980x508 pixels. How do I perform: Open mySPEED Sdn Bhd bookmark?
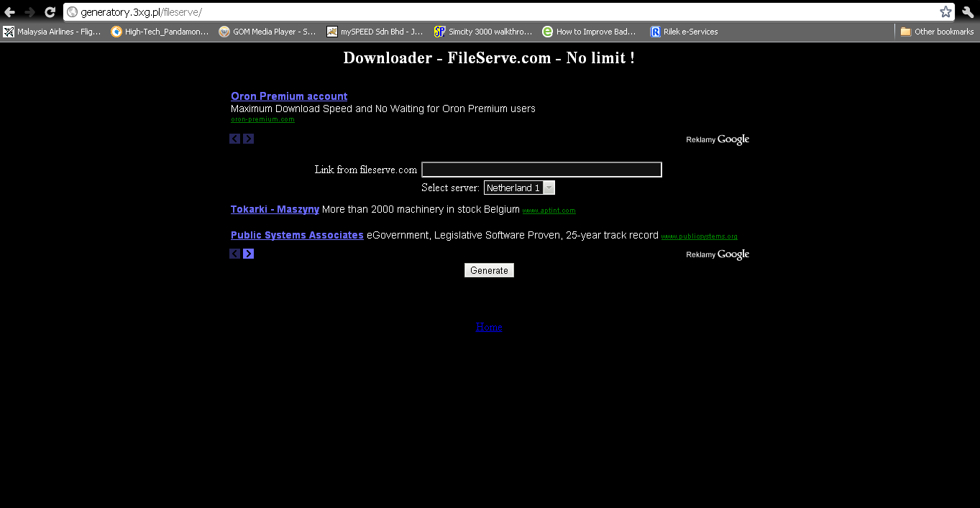[375, 32]
